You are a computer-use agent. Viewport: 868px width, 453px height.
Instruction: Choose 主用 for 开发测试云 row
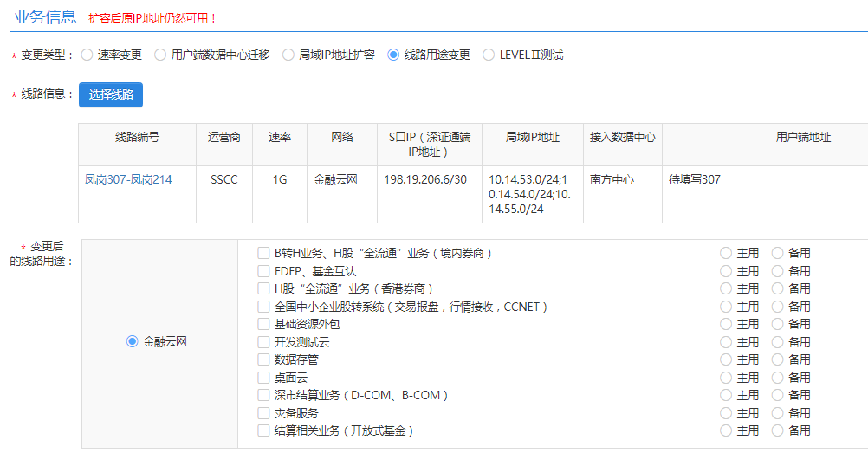click(726, 342)
